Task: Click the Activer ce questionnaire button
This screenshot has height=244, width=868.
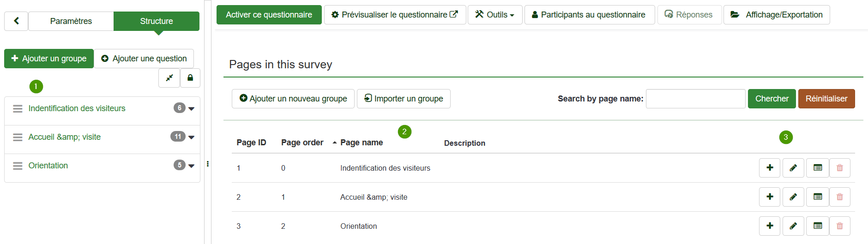Action: pos(269,15)
